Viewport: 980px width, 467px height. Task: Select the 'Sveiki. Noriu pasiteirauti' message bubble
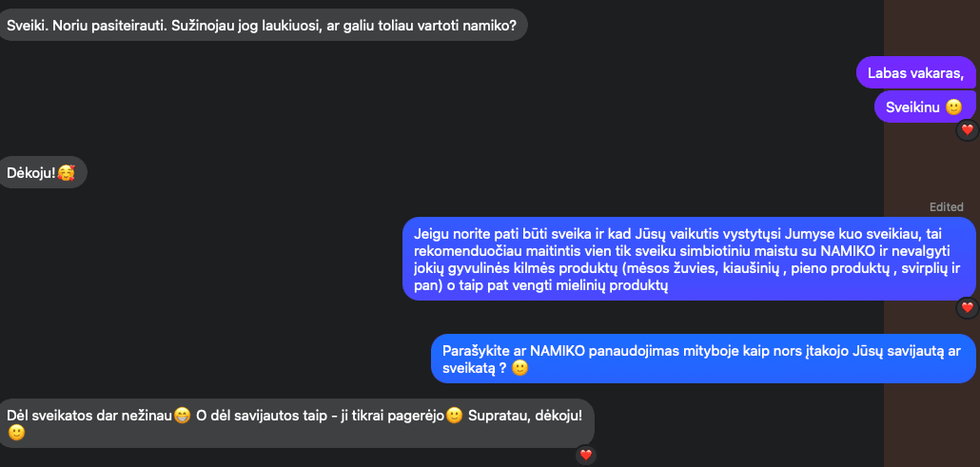262,25
